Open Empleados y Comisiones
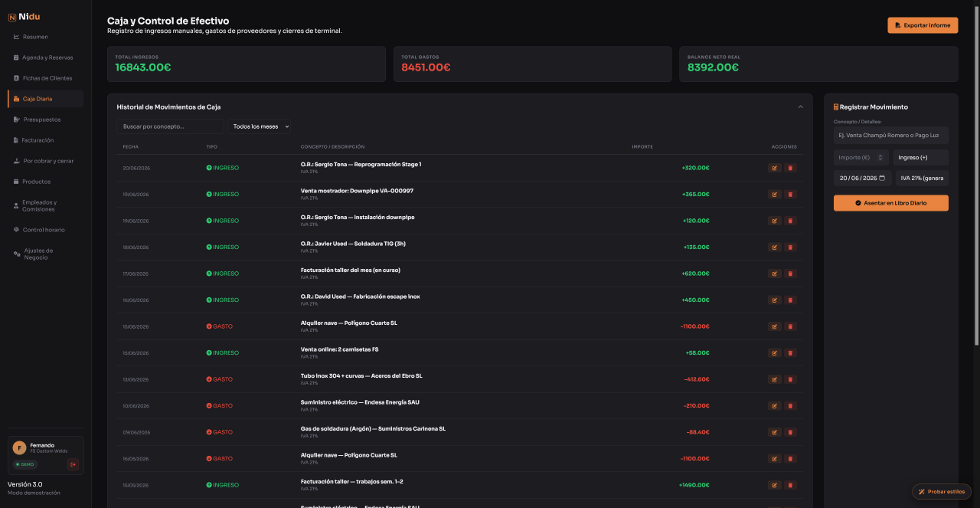 (x=46, y=205)
